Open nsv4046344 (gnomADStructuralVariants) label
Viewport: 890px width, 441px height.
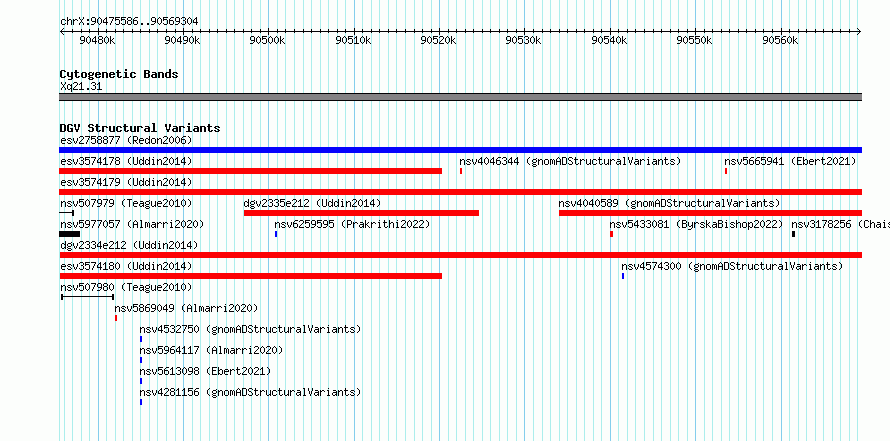pos(570,161)
